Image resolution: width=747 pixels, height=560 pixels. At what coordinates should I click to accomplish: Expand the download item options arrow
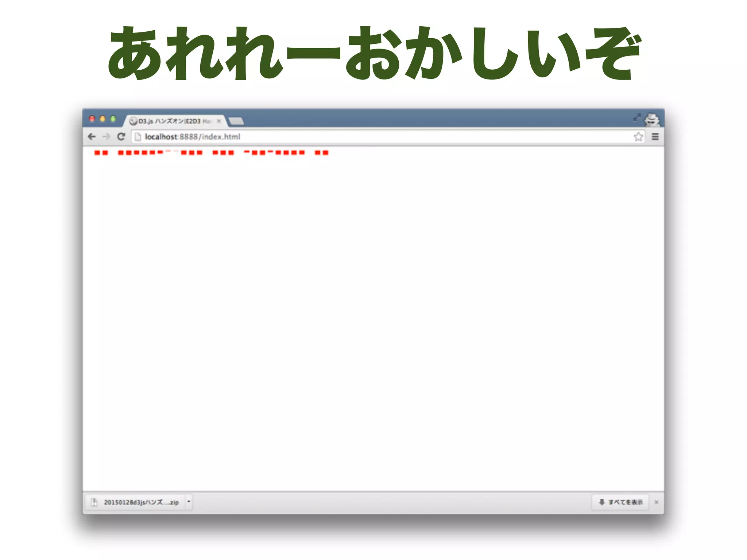(x=189, y=502)
